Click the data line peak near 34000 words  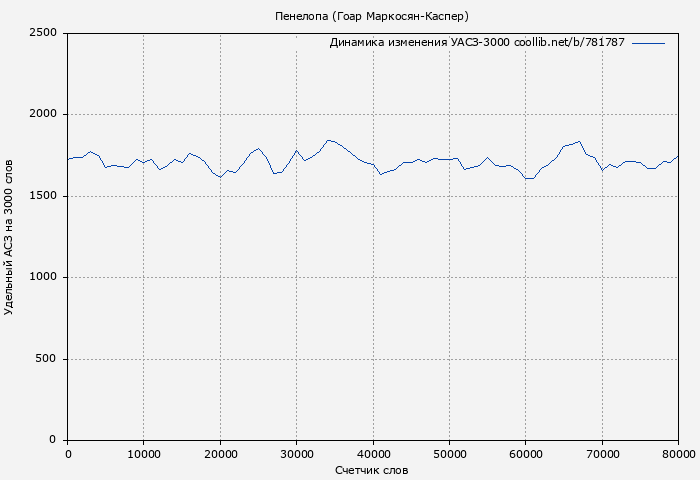click(328, 140)
